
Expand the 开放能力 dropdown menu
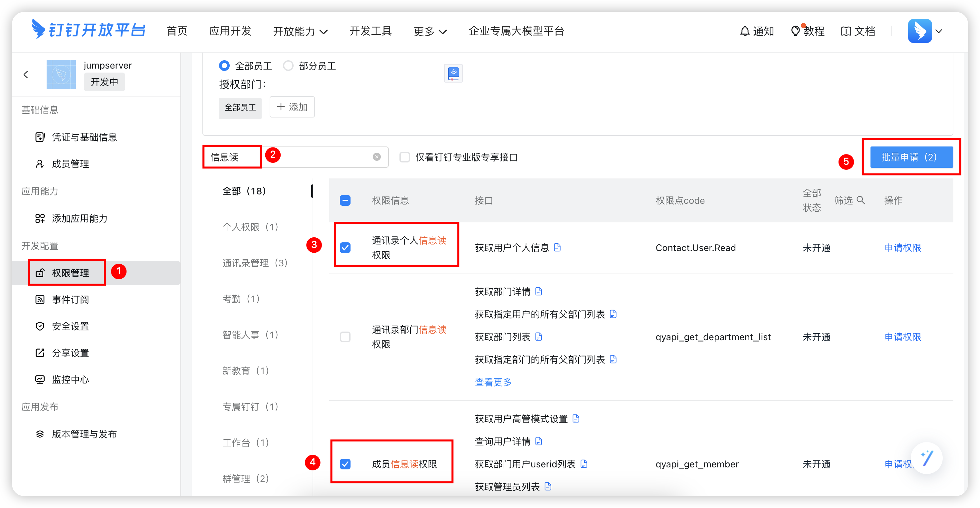coord(301,31)
